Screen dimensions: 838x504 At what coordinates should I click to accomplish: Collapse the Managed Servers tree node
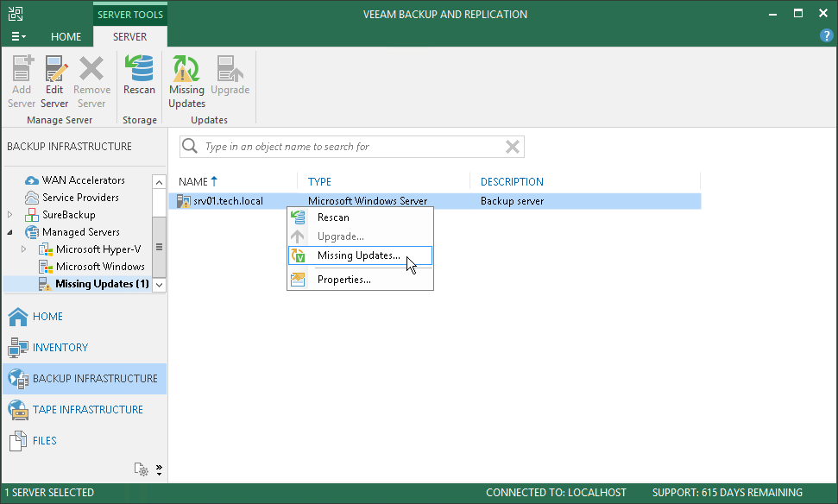[x=10, y=232]
